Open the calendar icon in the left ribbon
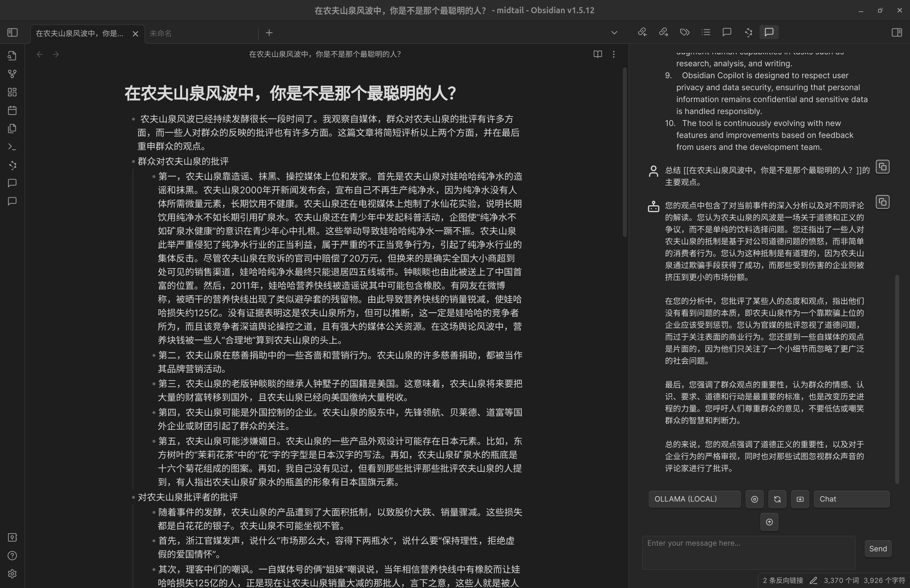The height and width of the screenshot is (588, 910). [12, 110]
